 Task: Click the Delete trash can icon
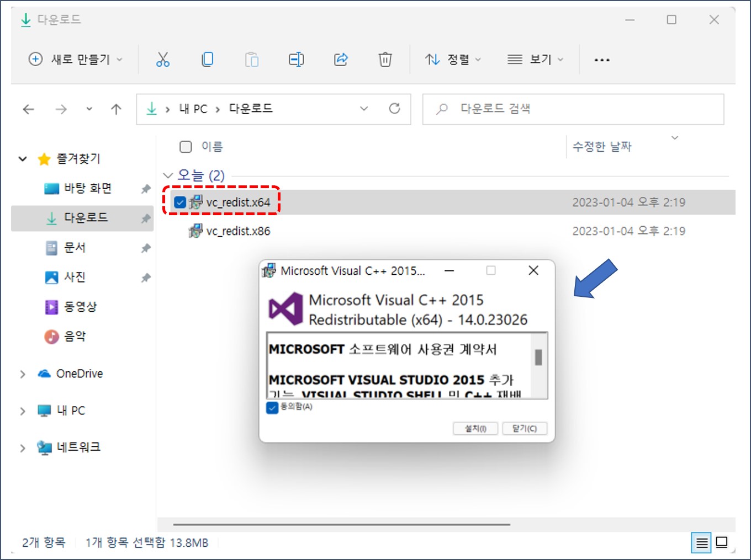[385, 59]
